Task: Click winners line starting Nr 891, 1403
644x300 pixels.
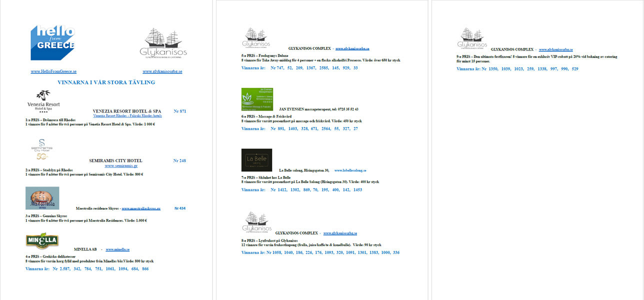Action: point(299,128)
